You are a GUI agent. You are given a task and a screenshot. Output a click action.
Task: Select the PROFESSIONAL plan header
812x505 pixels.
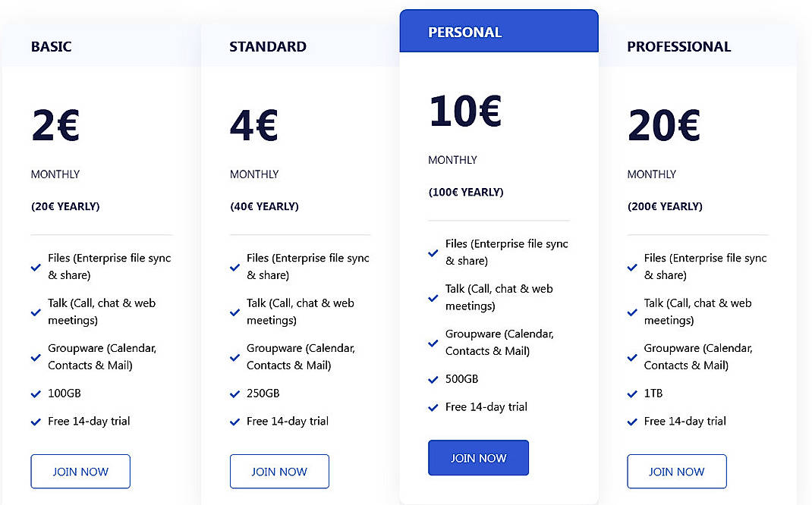[x=679, y=46]
